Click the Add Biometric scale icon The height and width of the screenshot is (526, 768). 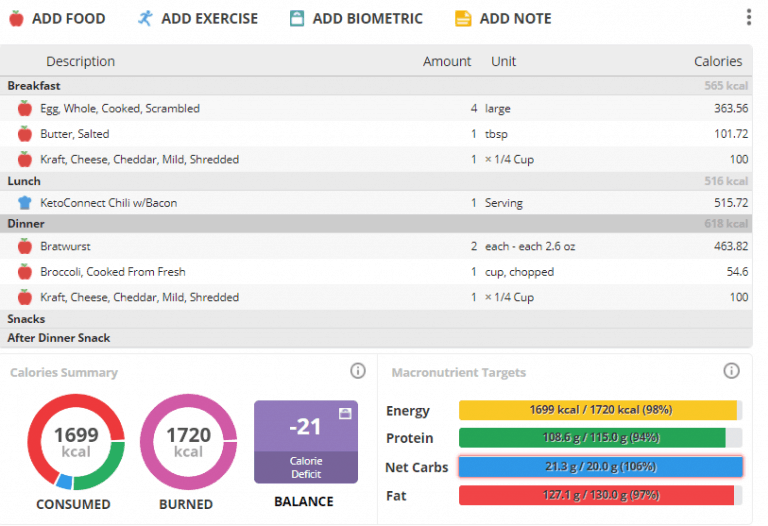296,18
